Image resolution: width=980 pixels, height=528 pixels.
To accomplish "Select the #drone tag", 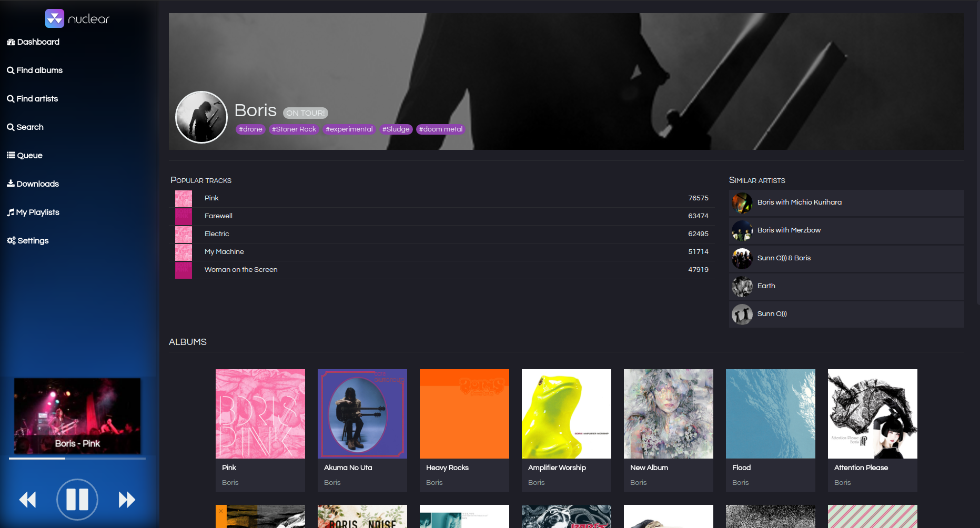I will click(x=250, y=129).
